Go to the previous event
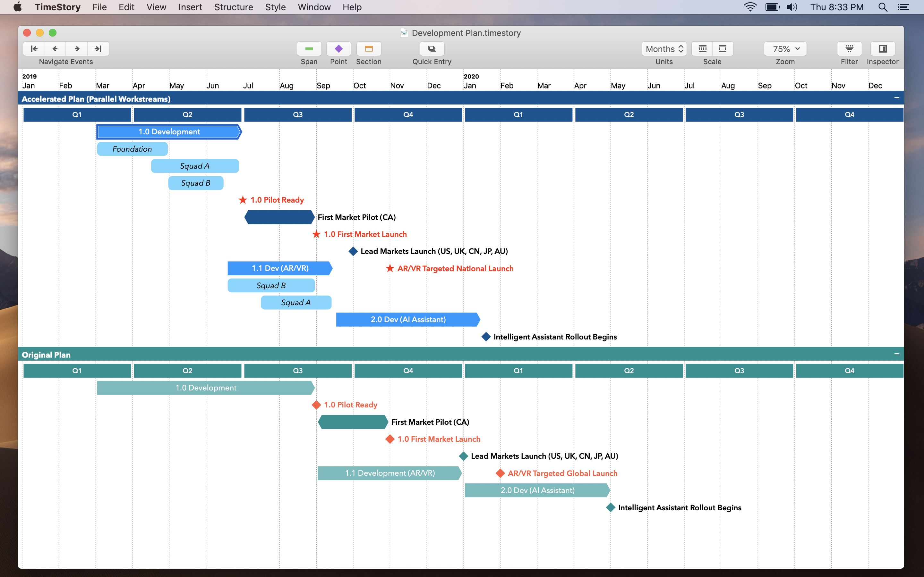This screenshot has height=577, width=924. tap(55, 48)
